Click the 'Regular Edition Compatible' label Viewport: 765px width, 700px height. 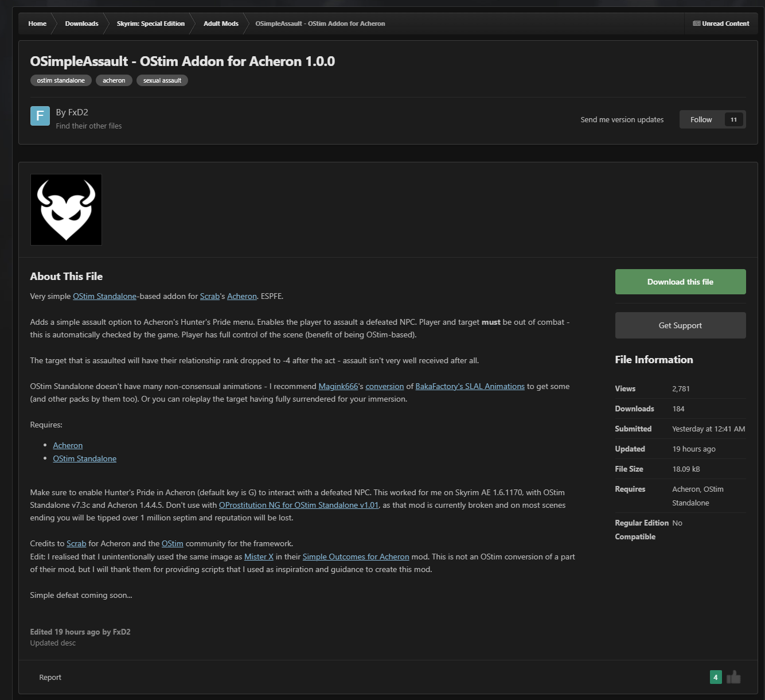642,530
